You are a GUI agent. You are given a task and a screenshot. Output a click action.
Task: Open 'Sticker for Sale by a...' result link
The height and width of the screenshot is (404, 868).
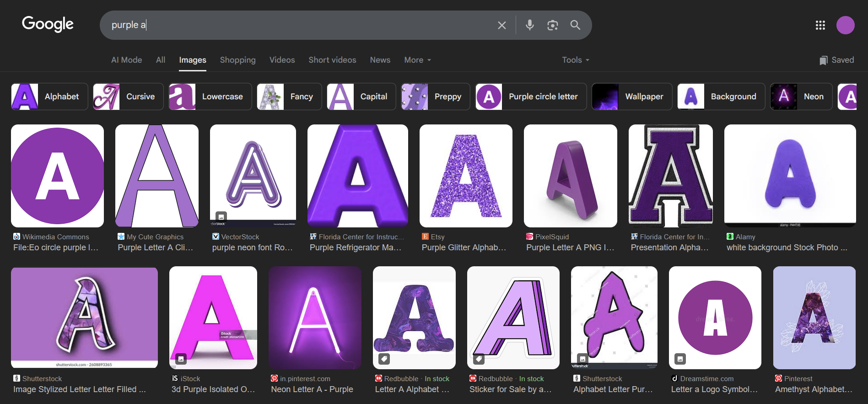tap(511, 389)
